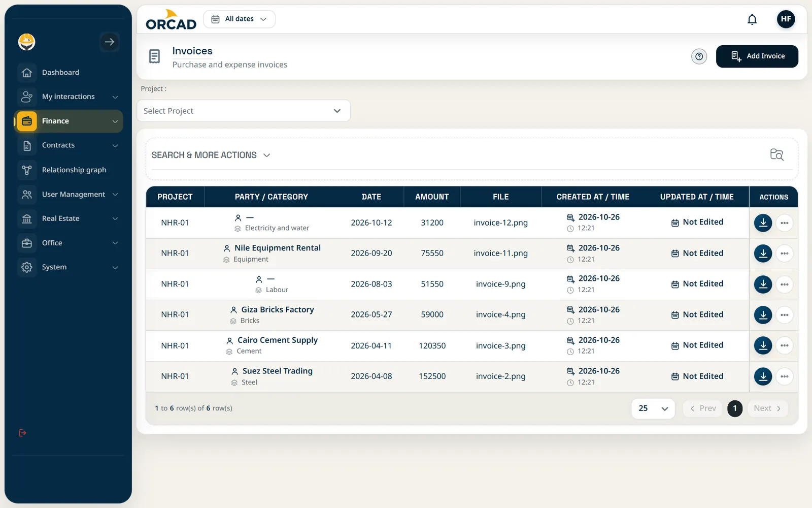Download invoice-2.png
Image resolution: width=812 pixels, height=508 pixels.
763,376
